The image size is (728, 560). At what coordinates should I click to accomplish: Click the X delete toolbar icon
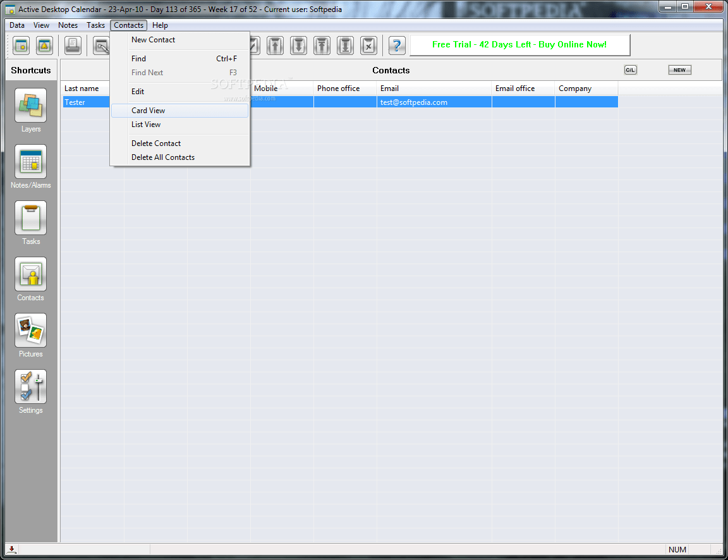[x=368, y=45]
